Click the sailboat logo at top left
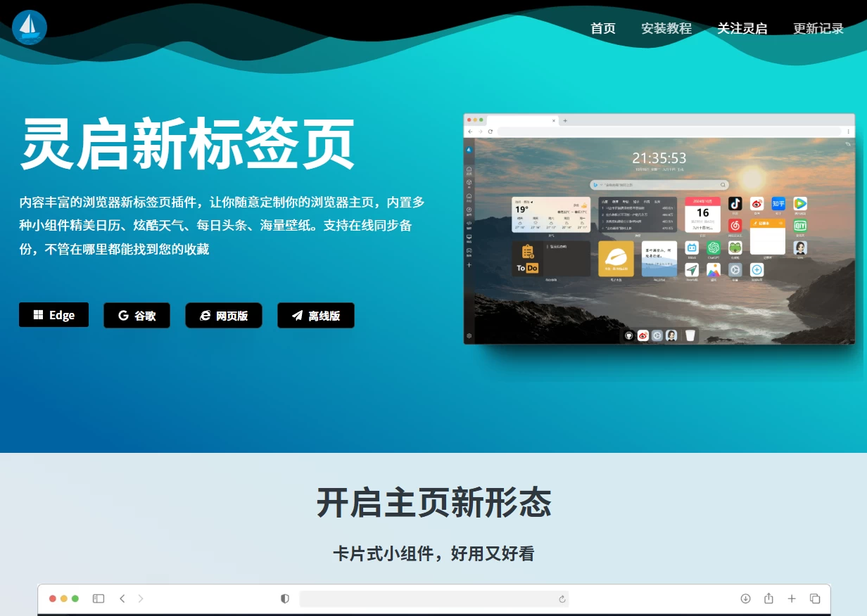This screenshot has height=616, width=867. point(30,27)
